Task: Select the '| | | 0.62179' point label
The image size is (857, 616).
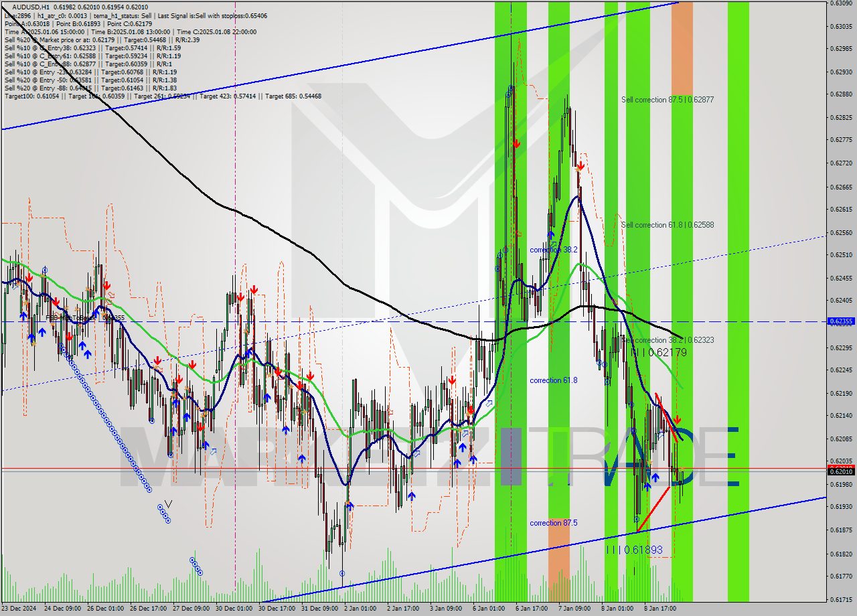Action: [659, 352]
